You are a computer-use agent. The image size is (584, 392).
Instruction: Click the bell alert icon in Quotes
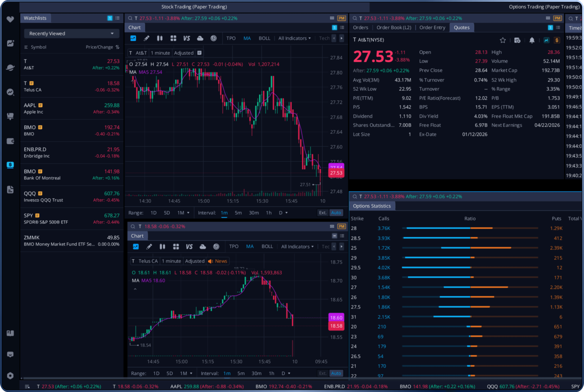[x=532, y=40]
